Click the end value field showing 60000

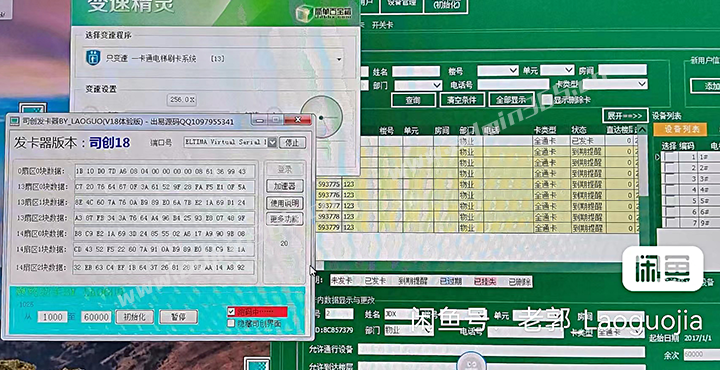click(96, 317)
